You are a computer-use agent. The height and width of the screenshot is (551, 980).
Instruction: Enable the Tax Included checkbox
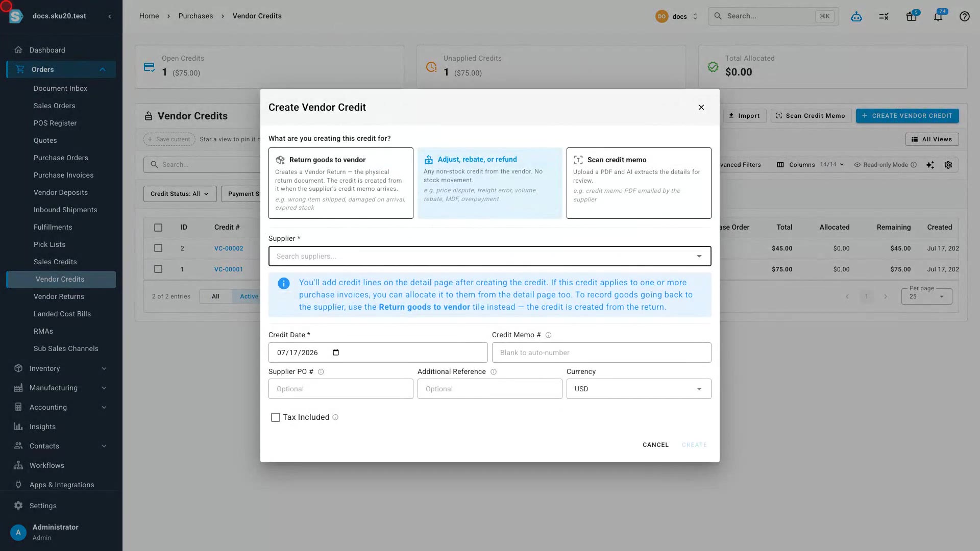pyautogui.click(x=276, y=417)
